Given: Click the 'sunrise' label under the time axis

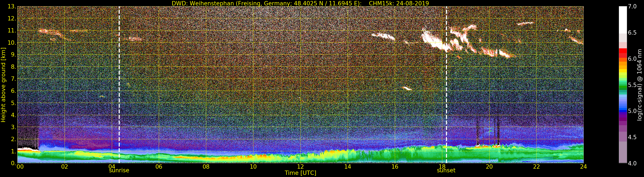Looking at the screenshot, I should 119,171.
